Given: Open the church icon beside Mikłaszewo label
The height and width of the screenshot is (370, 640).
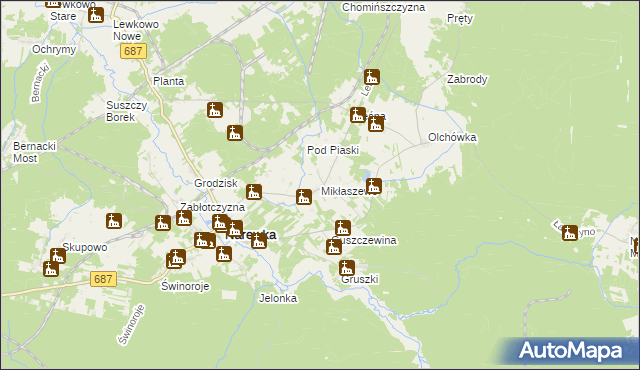Looking at the screenshot, I should click(x=373, y=186).
